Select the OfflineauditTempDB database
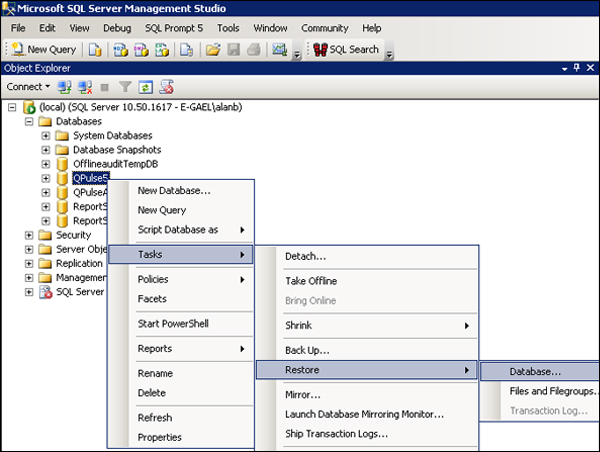The height and width of the screenshot is (452, 600). click(116, 164)
